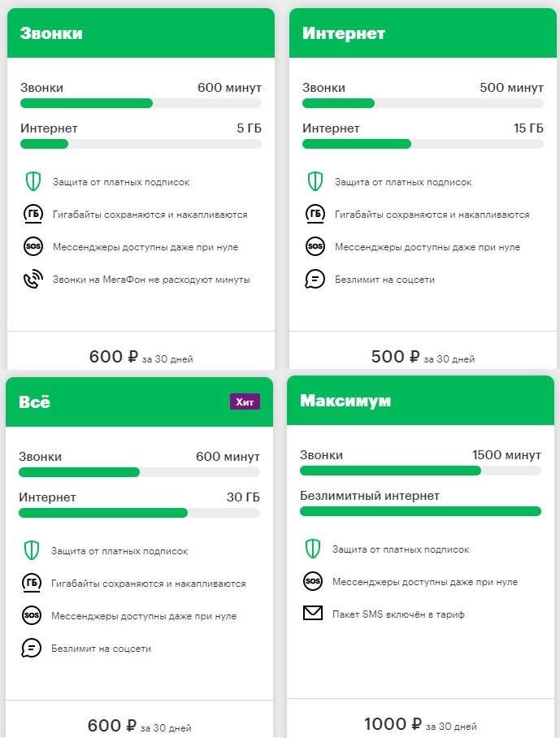The width and height of the screenshot is (560, 738).
Task: Click the purple Хит badge
Action: coord(245,402)
